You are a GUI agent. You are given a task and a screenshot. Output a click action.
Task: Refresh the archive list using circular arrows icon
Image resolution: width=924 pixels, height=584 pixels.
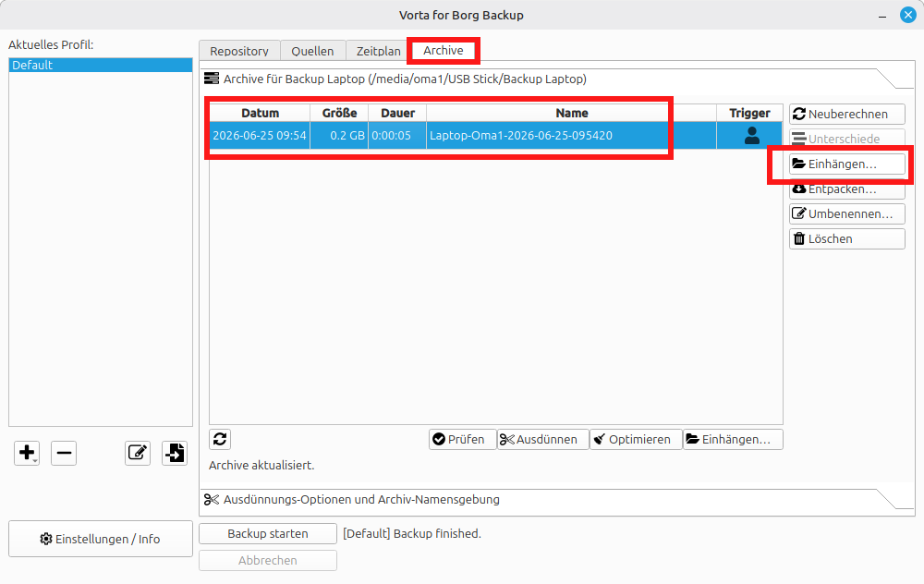[x=220, y=439]
